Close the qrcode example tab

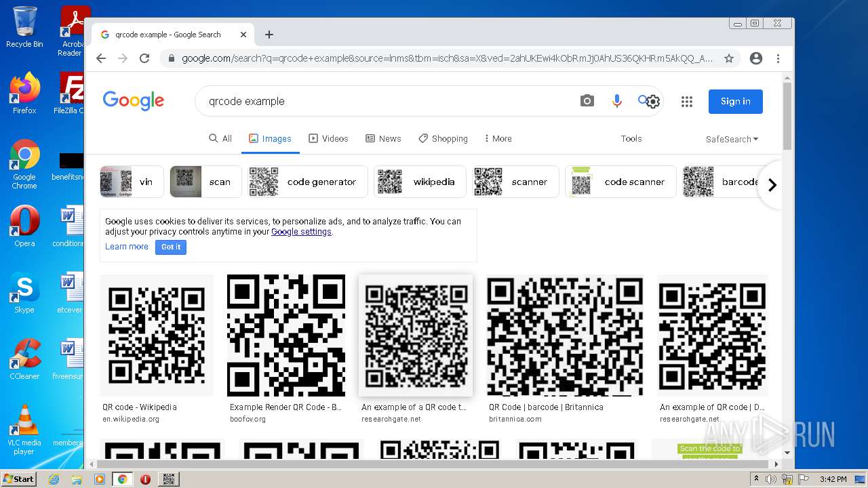(243, 35)
